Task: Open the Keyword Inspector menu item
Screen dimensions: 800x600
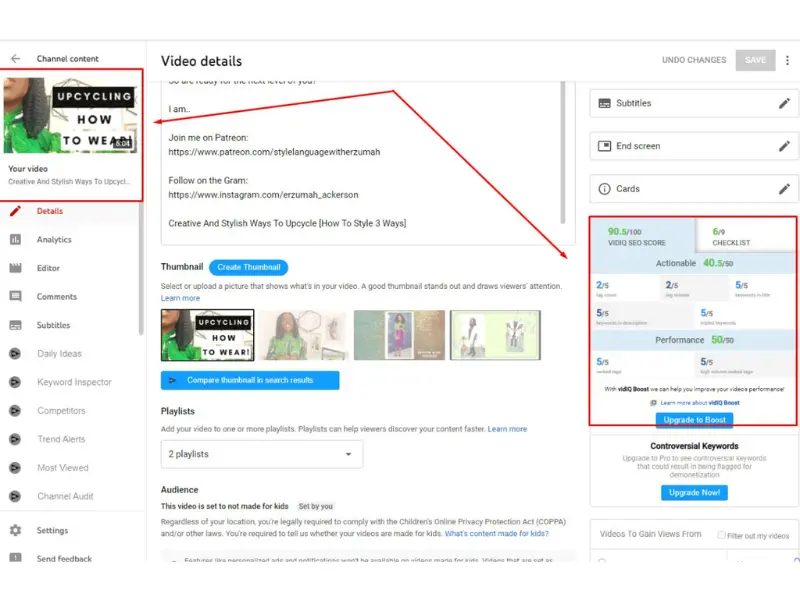Action: pyautogui.click(x=74, y=382)
